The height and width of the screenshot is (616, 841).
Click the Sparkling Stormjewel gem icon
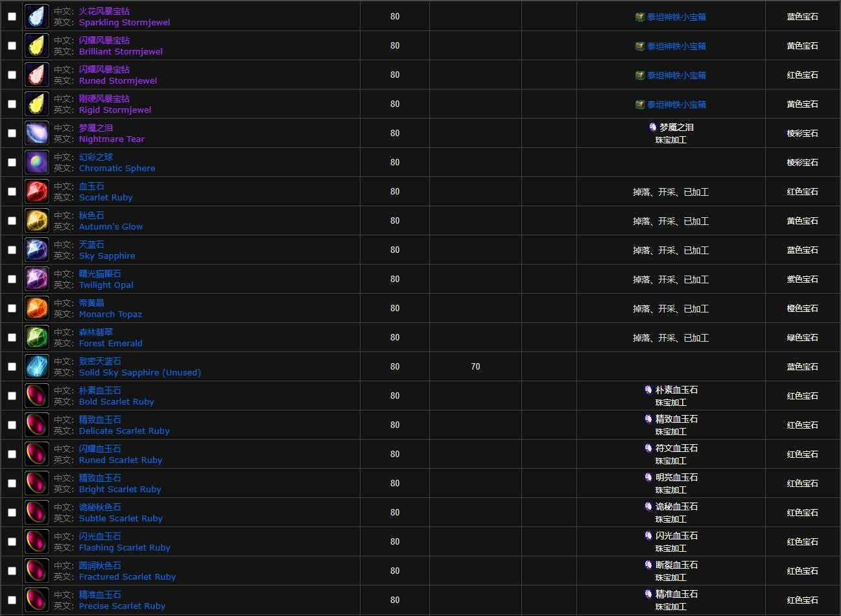click(x=37, y=16)
